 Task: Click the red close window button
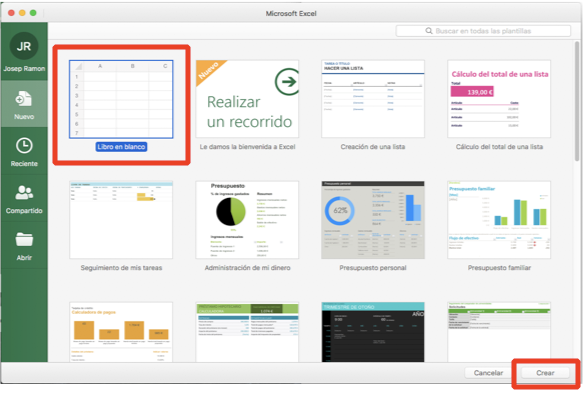pos(11,13)
